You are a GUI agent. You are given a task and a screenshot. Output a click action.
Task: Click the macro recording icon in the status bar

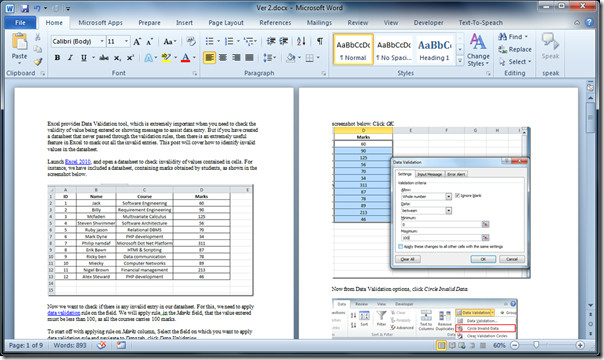[x=121, y=345]
